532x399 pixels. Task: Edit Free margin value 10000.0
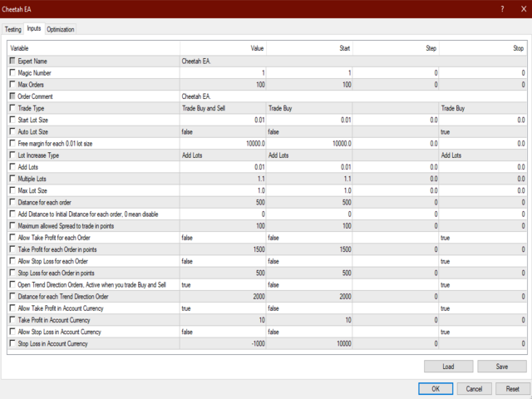(223, 144)
